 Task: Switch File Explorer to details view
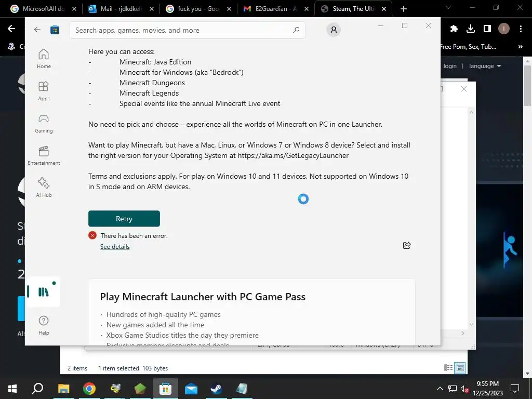pos(448,368)
